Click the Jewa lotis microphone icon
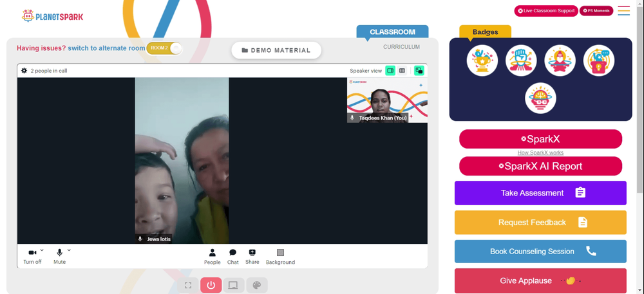 pyautogui.click(x=140, y=239)
